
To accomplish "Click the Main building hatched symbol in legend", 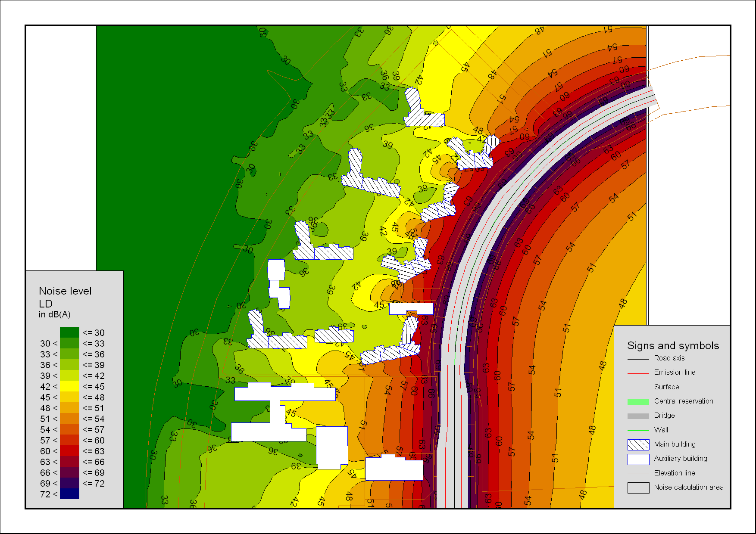I will [x=638, y=444].
